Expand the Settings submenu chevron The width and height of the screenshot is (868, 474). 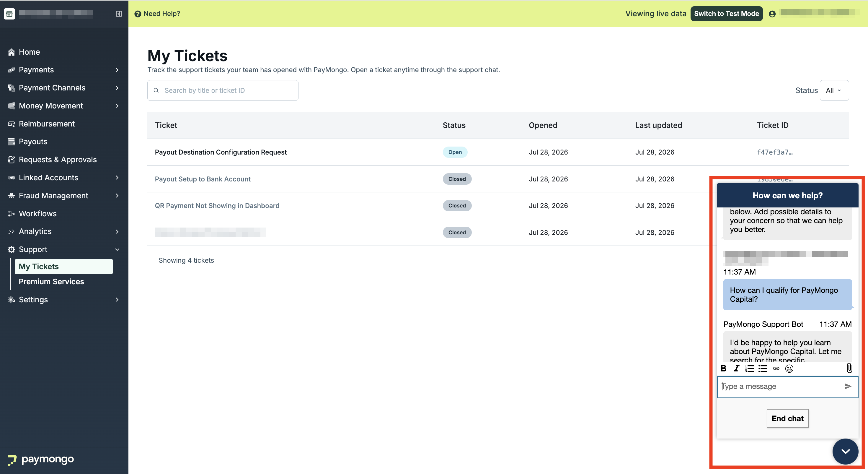117,300
